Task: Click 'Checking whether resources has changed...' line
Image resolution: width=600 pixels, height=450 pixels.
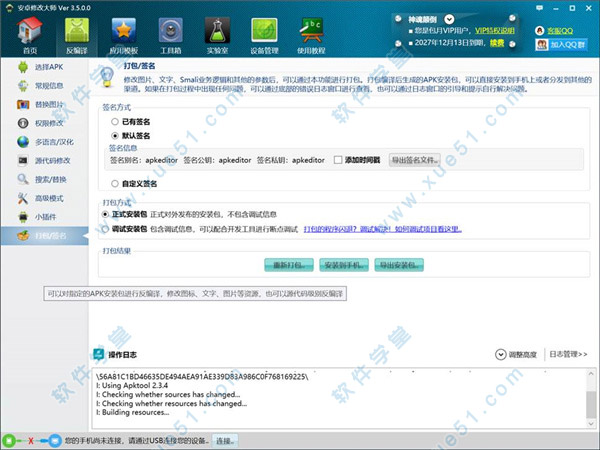Action: pyautogui.click(x=171, y=403)
